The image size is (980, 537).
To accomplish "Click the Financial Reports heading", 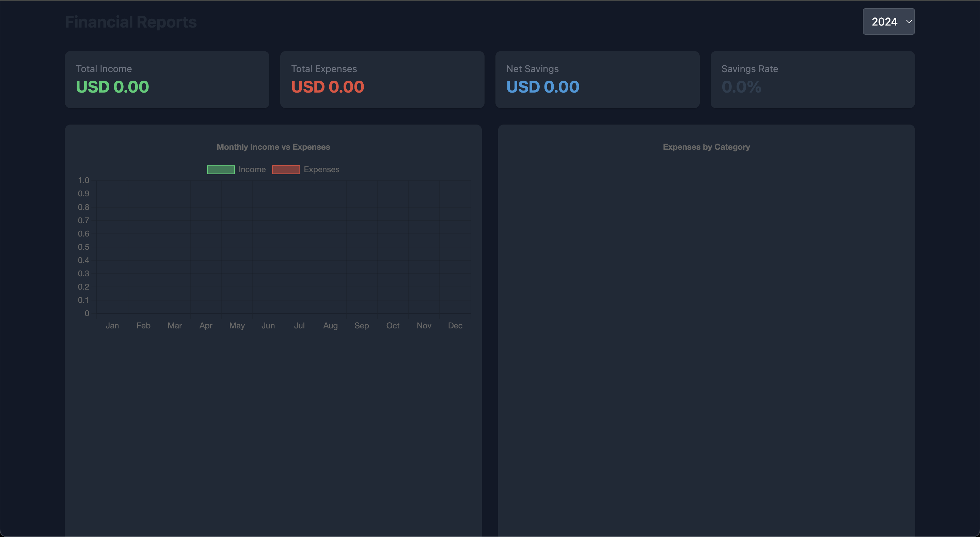I will pos(131,22).
